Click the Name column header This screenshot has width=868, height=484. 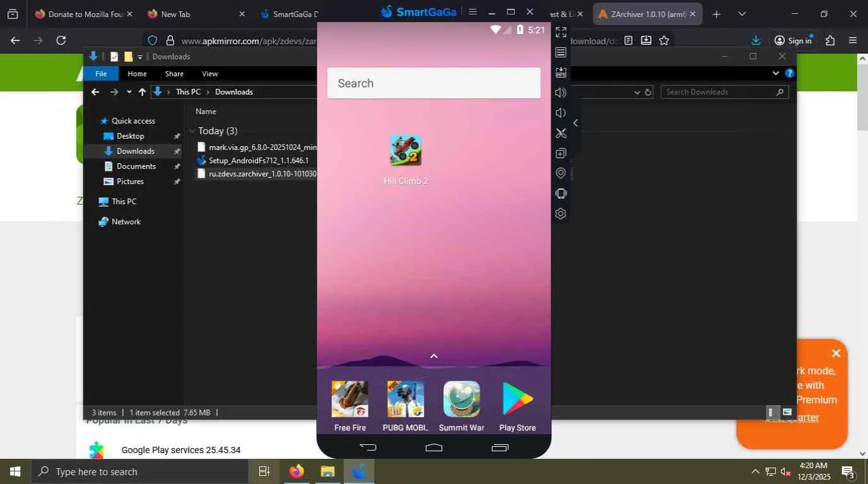tap(206, 112)
